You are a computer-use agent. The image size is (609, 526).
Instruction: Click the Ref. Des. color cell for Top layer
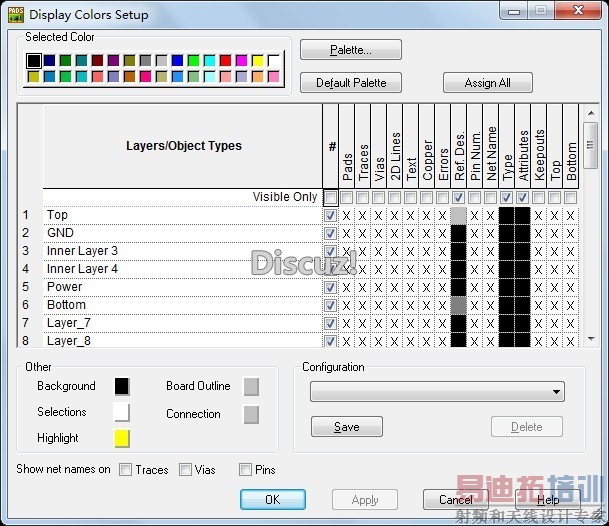[458, 216]
